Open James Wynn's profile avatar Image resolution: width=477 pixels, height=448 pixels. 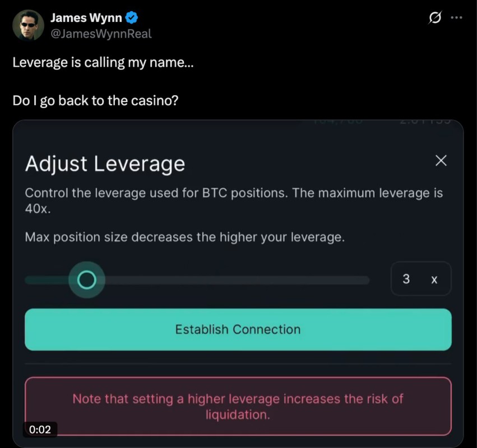coord(28,25)
